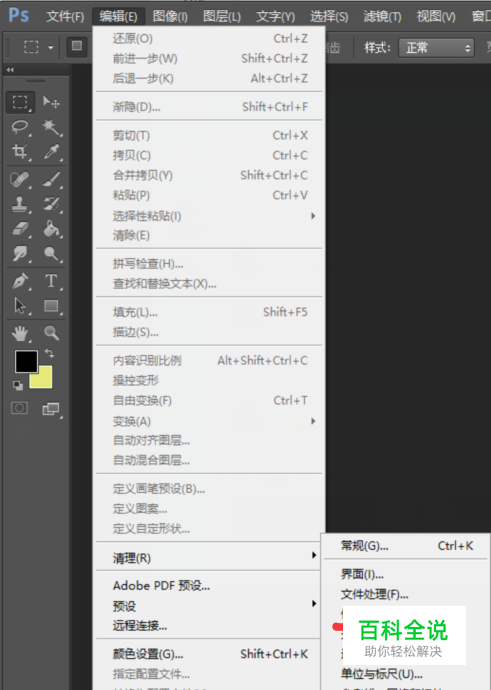Select the Lasso tool
Viewport: 491px width, 690px height.
click(x=20, y=127)
